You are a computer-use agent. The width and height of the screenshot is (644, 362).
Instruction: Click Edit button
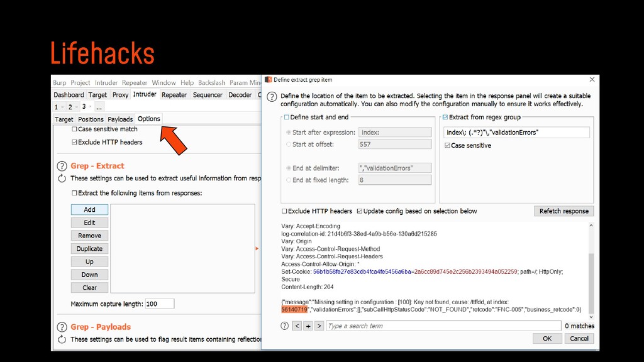[x=89, y=222]
